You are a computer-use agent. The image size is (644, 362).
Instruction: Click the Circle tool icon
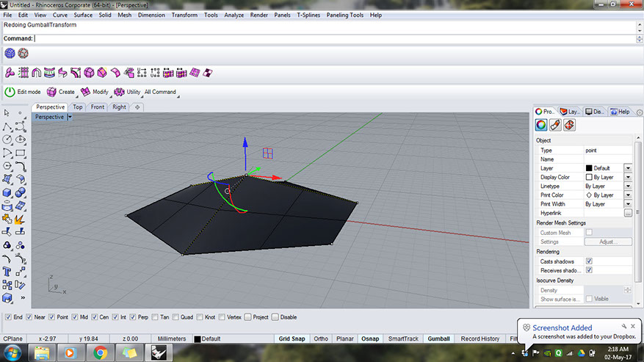click(7, 139)
